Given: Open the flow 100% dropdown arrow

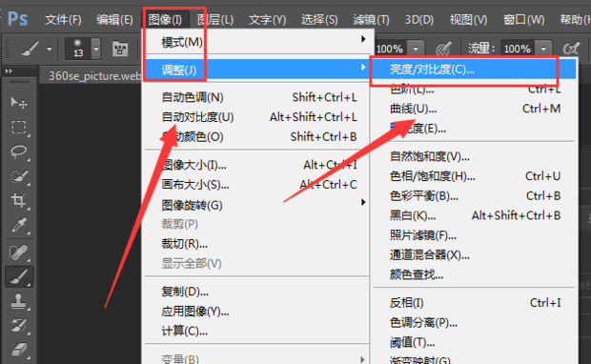Looking at the screenshot, I should click(x=543, y=49).
